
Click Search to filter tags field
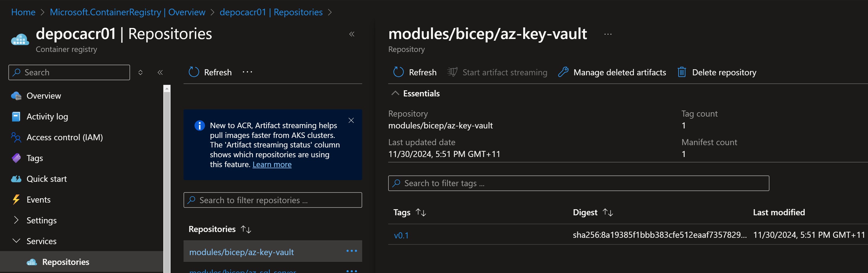click(x=579, y=184)
